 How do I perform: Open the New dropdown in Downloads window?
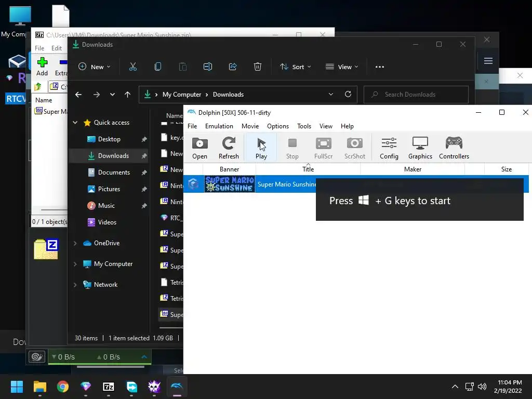pos(95,67)
